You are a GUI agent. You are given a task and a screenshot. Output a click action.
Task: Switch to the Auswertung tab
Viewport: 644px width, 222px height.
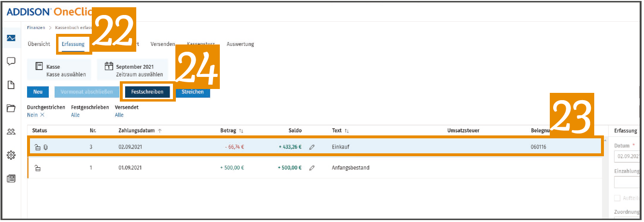click(x=240, y=44)
